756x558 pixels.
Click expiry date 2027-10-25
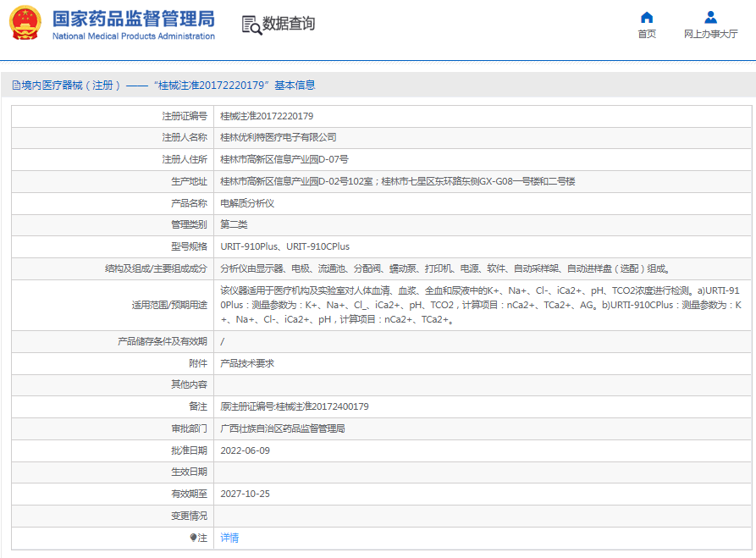[245, 494]
